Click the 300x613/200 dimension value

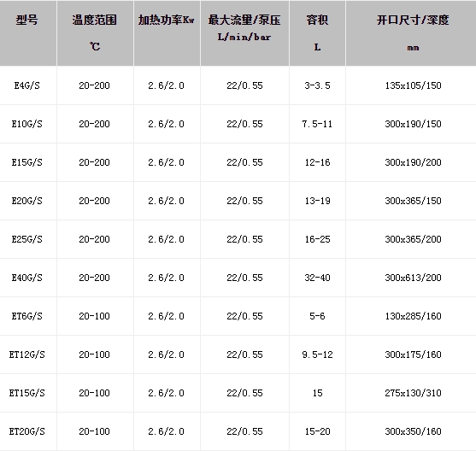pyautogui.click(x=413, y=278)
